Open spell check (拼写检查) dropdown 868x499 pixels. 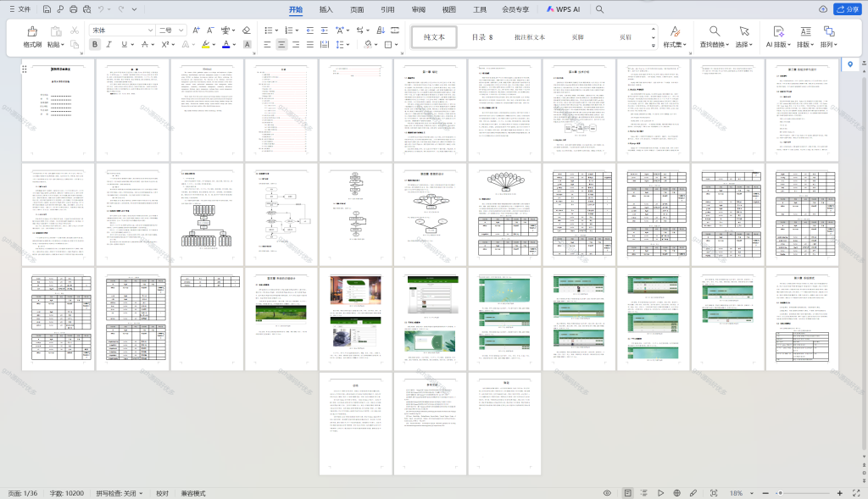pyautogui.click(x=141, y=493)
